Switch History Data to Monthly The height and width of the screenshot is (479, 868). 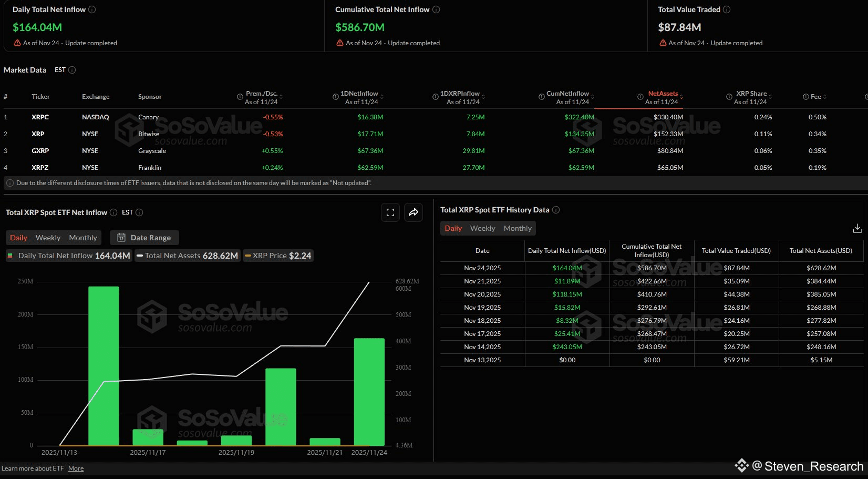(518, 228)
